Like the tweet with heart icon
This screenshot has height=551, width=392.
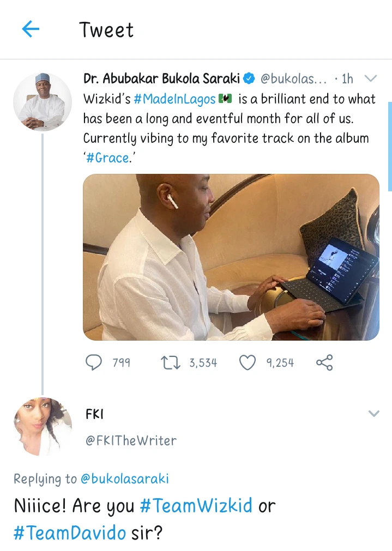coord(248,362)
